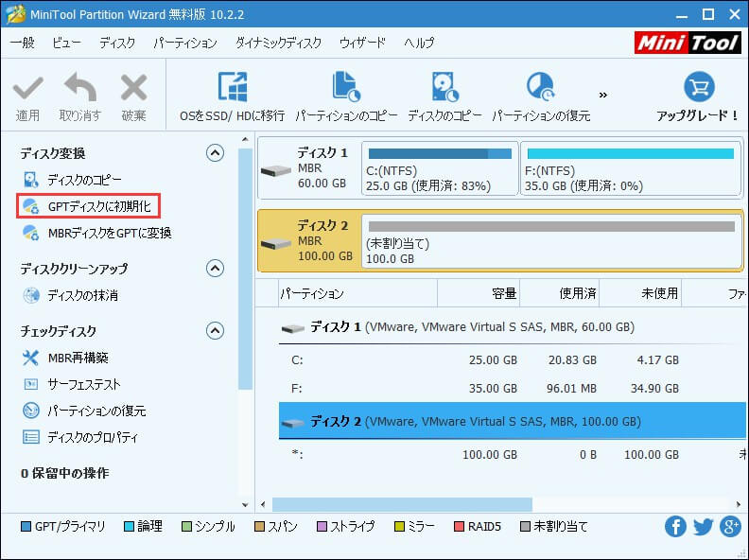The image size is (749, 560).
Task: Launch OSをSSD/HDに移行 wizard
Action: pyautogui.click(x=232, y=96)
